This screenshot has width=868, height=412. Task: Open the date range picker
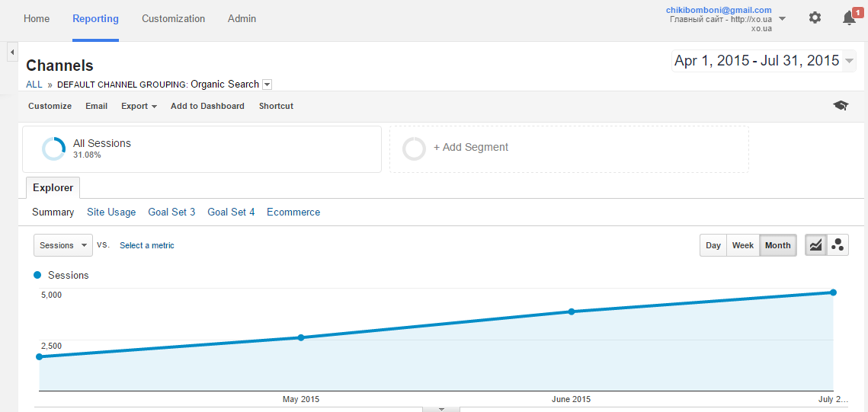(763, 61)
